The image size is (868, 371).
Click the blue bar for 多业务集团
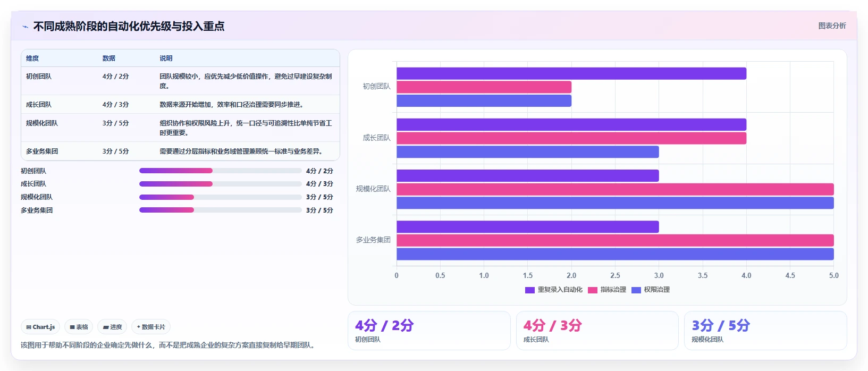(615, 254)
